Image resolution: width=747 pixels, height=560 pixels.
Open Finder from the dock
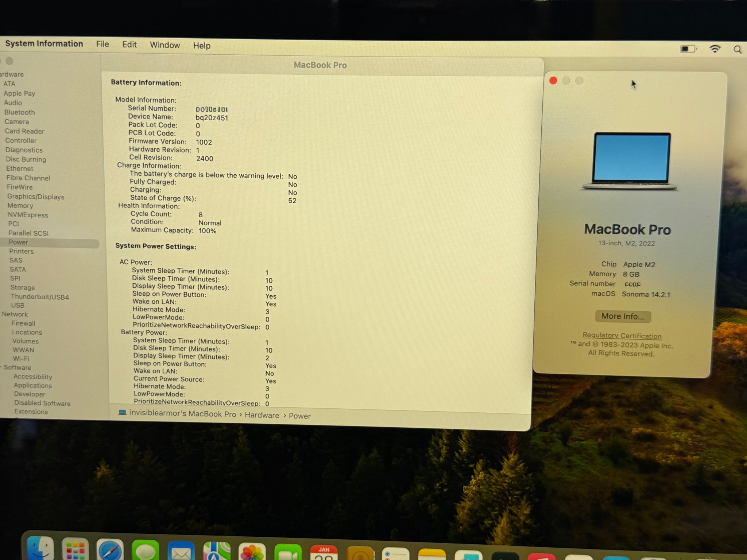(40, 549)
